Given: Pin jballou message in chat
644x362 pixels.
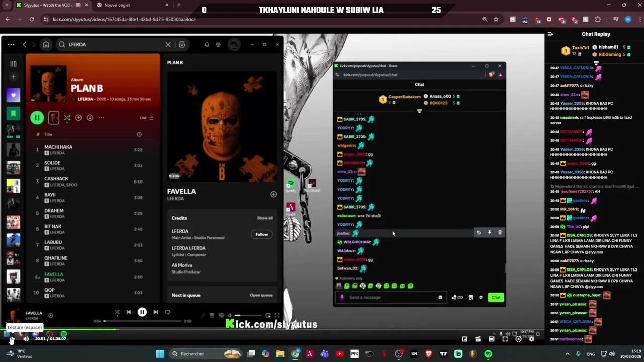Looking at the screenshot, I should [x=489, y=233].
